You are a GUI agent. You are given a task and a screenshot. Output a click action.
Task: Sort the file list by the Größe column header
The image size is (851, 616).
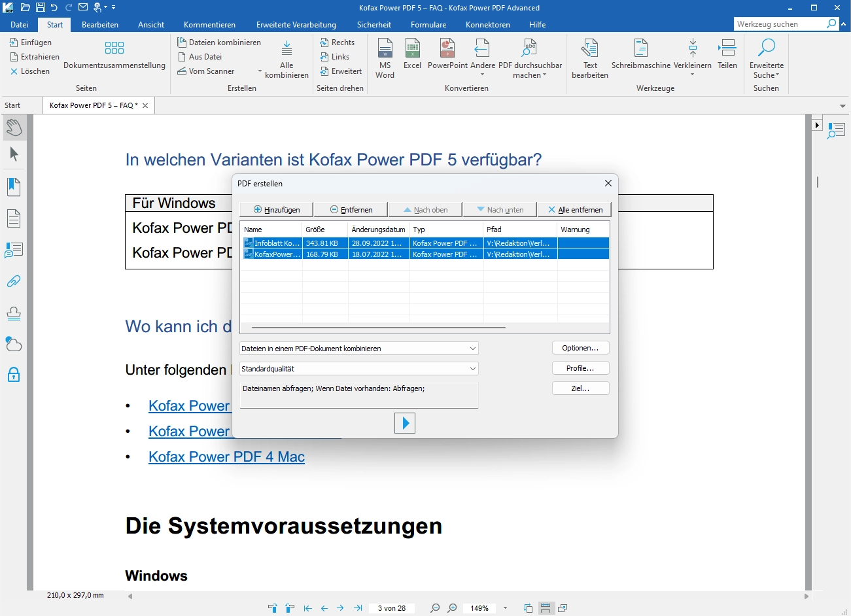click(x=325, y=230)
